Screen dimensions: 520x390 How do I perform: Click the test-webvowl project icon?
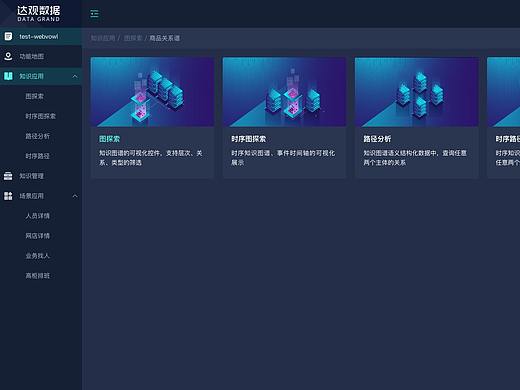click(x=8, y=36)
